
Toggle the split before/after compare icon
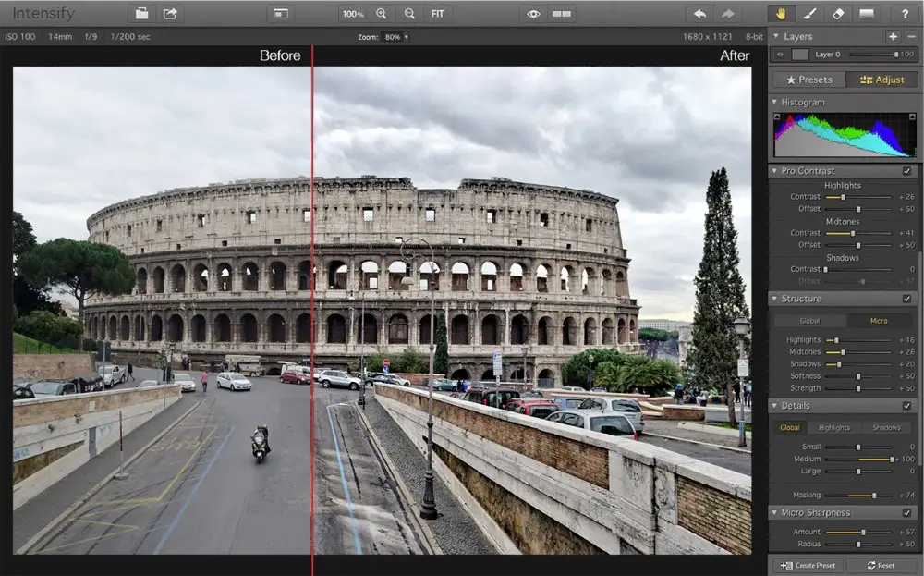point(562,14)
